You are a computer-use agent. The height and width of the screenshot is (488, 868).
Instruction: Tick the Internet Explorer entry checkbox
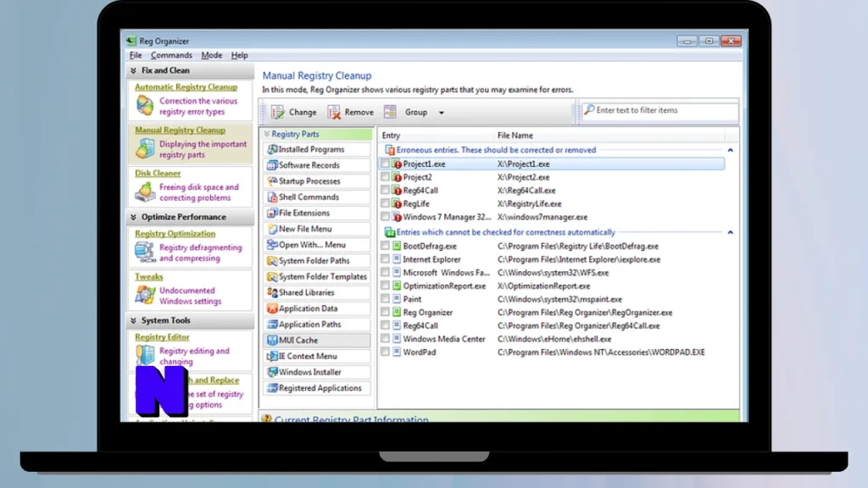[385, 259]
